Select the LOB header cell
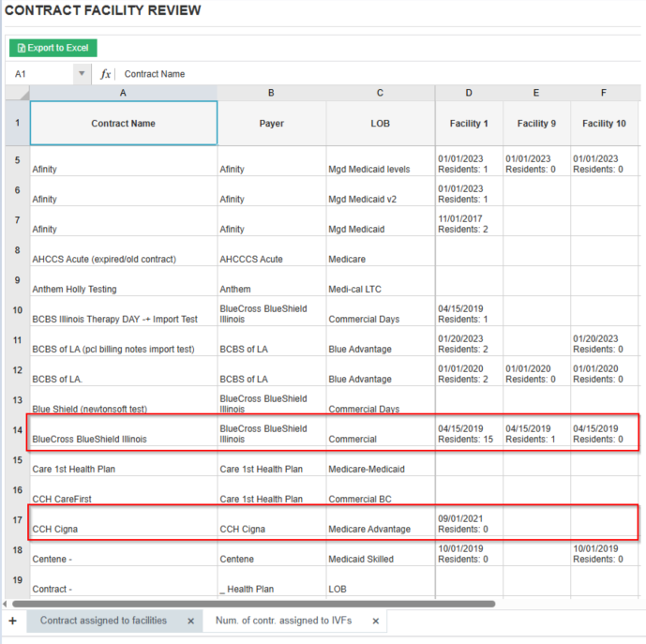Viewport: 646px width, 644px height. [381, 123]
